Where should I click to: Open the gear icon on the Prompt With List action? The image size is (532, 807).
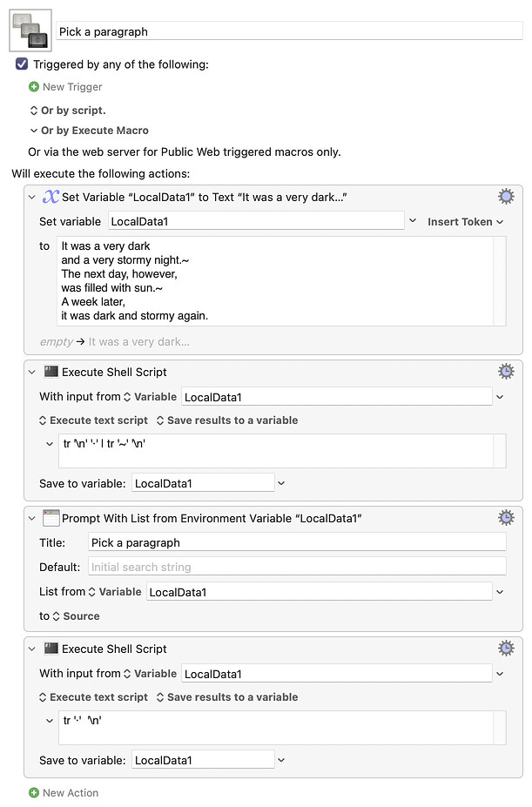point(506,517)
